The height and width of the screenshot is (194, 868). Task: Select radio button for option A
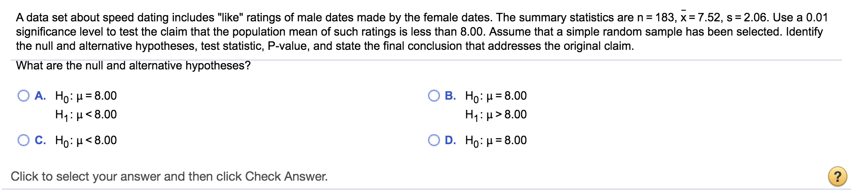[24, 96]
